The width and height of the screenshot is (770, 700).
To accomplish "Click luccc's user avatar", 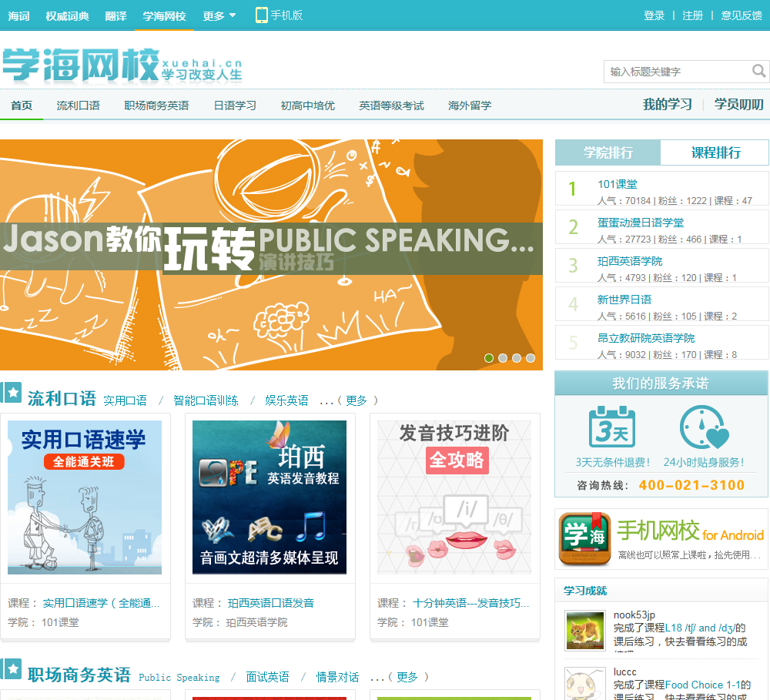I will pos(585,684).
